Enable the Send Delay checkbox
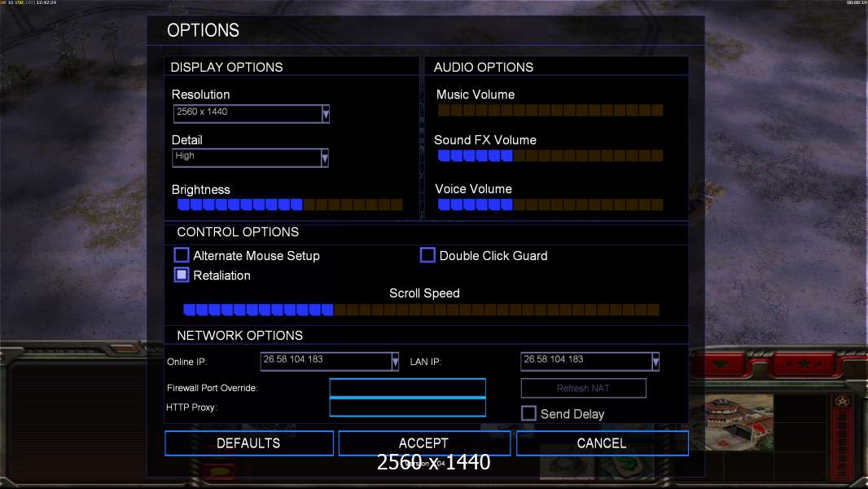Screen dimensions: 868x489 coord(528,413)
